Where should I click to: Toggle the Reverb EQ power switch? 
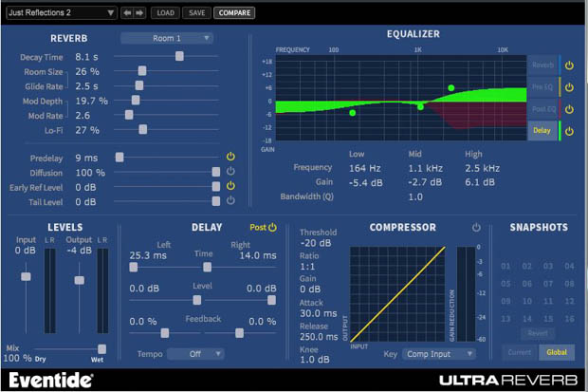pos(569,65)
